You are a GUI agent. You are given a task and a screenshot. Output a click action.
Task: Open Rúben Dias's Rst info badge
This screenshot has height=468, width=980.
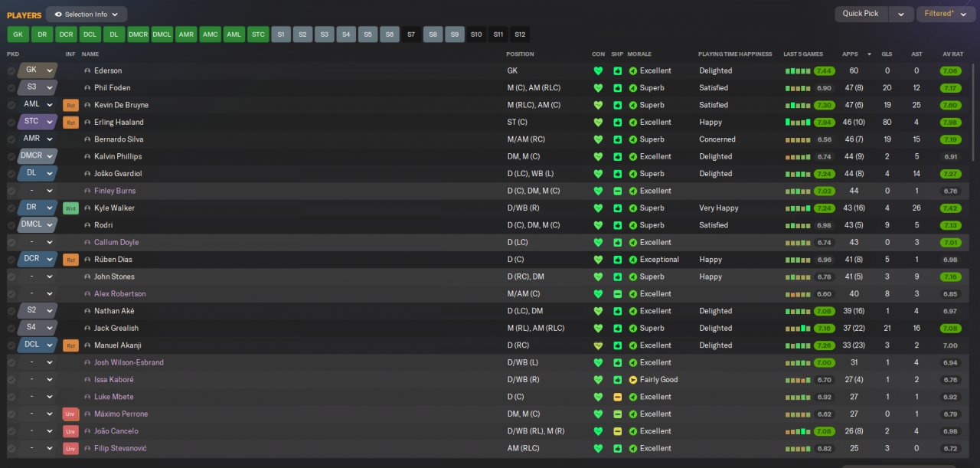[70, 260]
